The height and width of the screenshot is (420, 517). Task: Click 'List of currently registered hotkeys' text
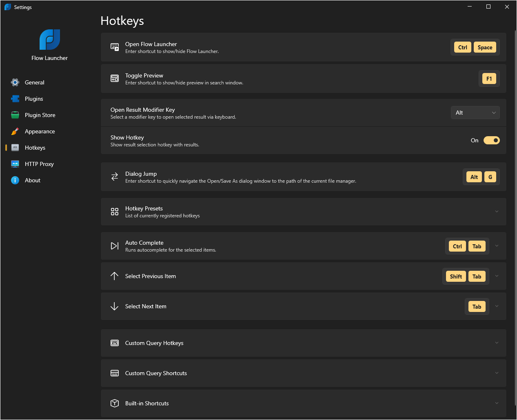click(162, 216)
